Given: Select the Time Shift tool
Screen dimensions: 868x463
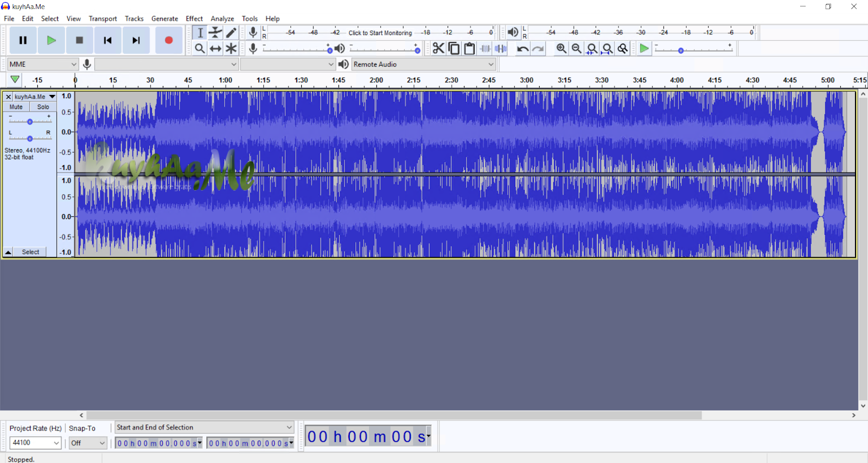Looking at the screenshot, I should tap(215, 48).
